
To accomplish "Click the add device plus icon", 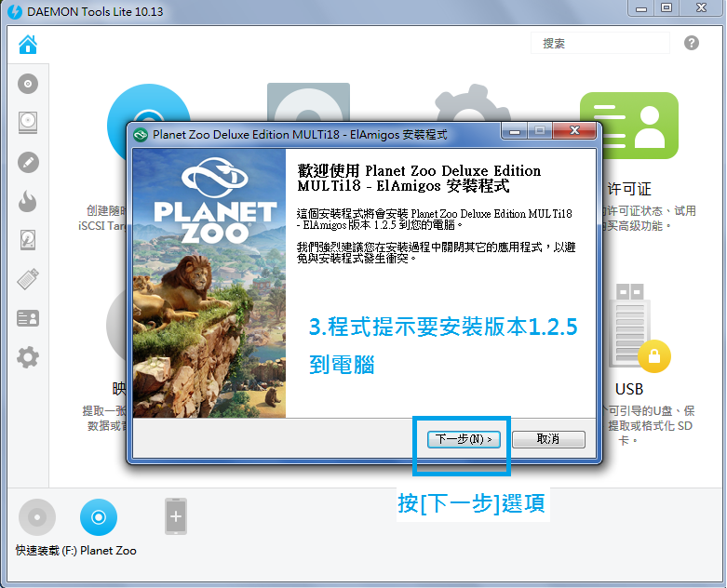I will 176,516.
